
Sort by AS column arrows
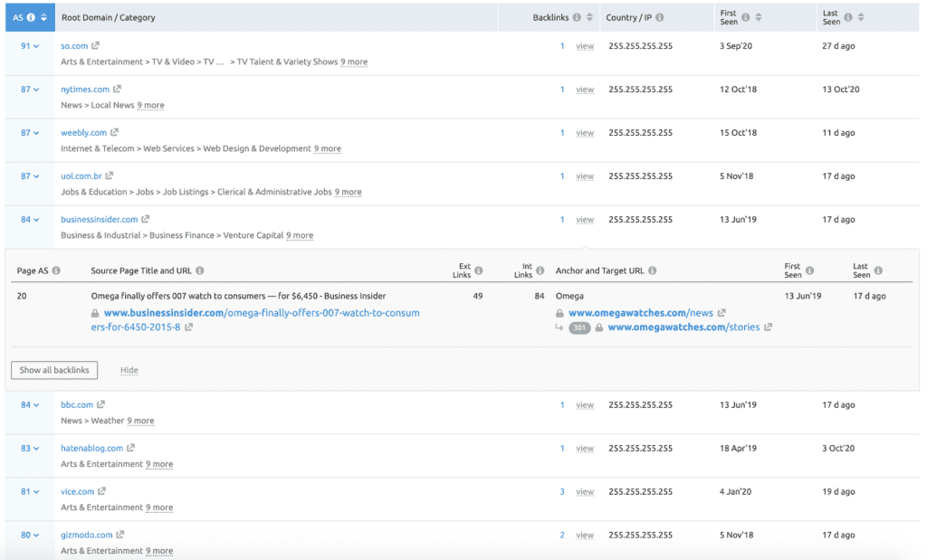(43, 17)
